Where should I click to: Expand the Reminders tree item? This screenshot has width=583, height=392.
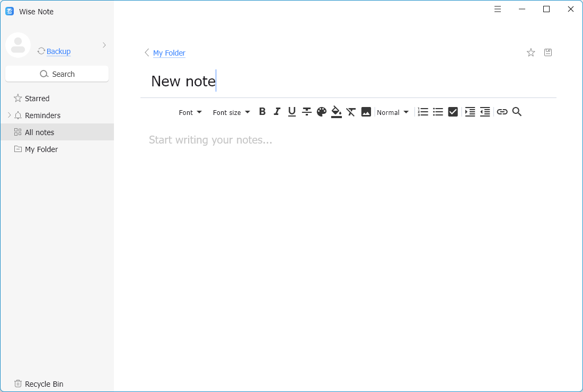click(9, 115)
